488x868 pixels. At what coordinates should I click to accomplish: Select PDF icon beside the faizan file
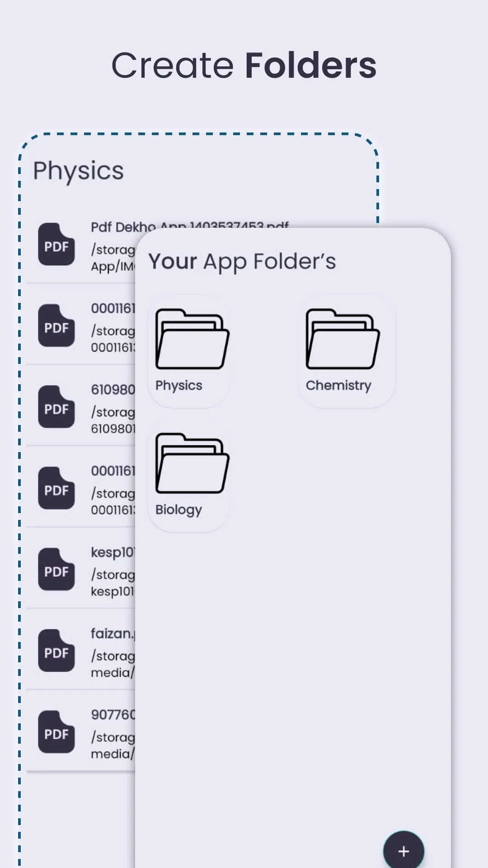[x=56, y=651]
